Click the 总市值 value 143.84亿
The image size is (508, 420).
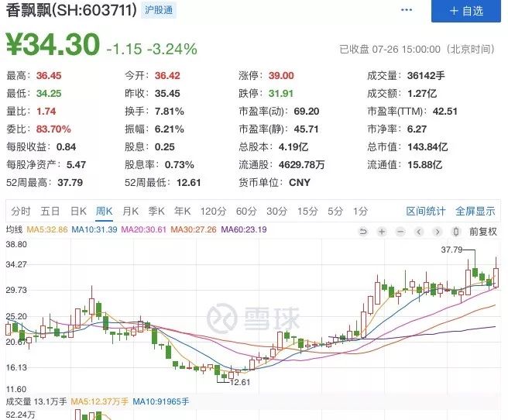(427, 147)
